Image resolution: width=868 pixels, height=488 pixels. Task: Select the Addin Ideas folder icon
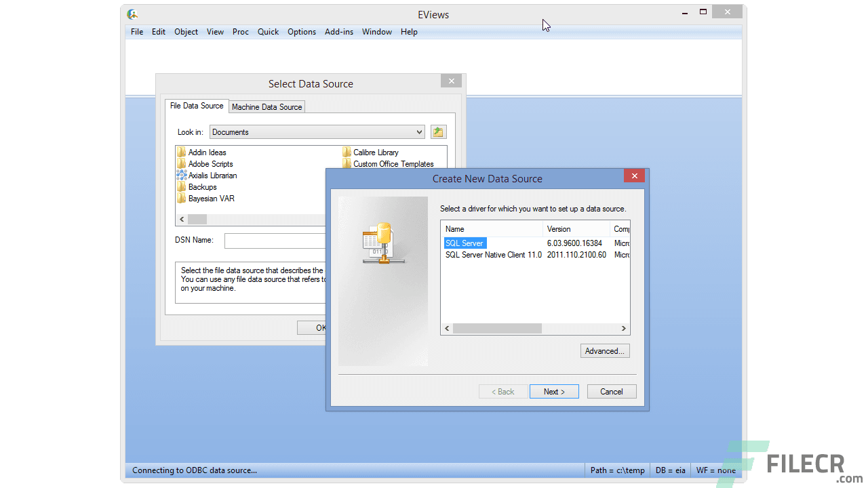[x=181, y=152]
